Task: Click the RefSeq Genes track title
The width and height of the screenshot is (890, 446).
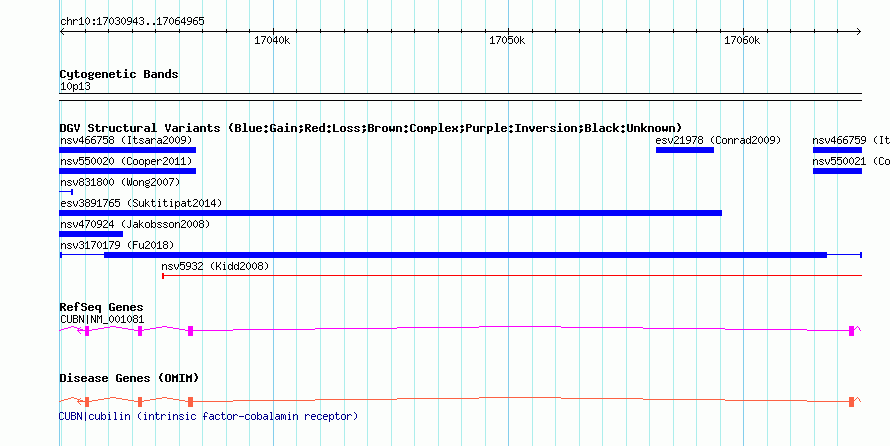Action: [101, 308]
